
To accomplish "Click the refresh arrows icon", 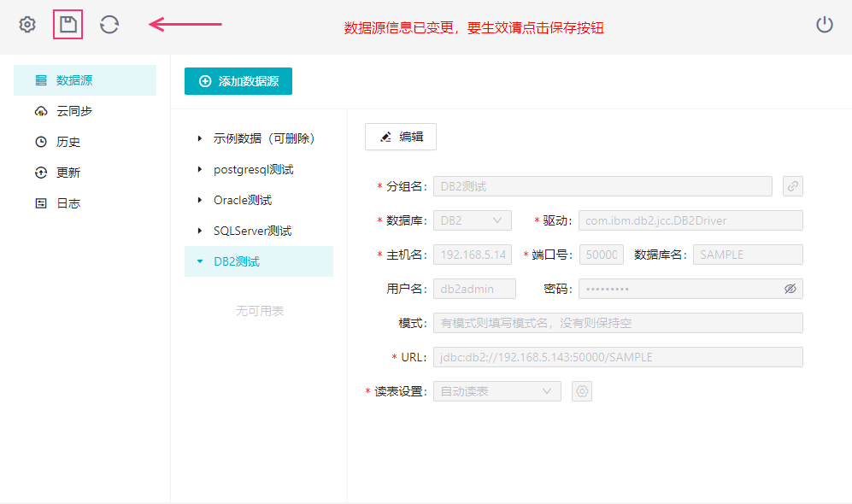I will tap(109, 25).
